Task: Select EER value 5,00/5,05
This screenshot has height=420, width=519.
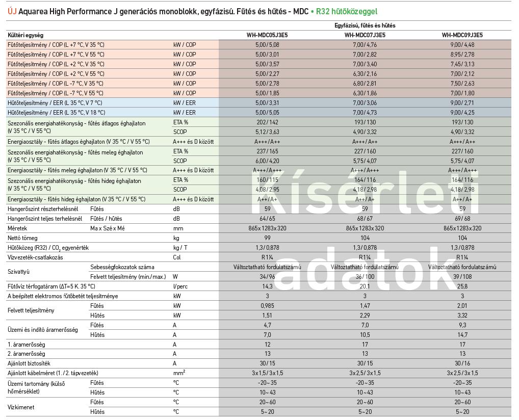Action: pyautogui.click(x=267, y=113)
